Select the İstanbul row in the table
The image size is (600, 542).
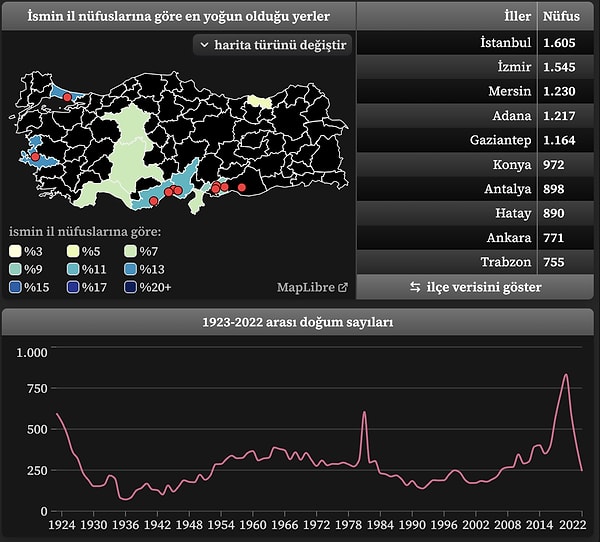475,42
